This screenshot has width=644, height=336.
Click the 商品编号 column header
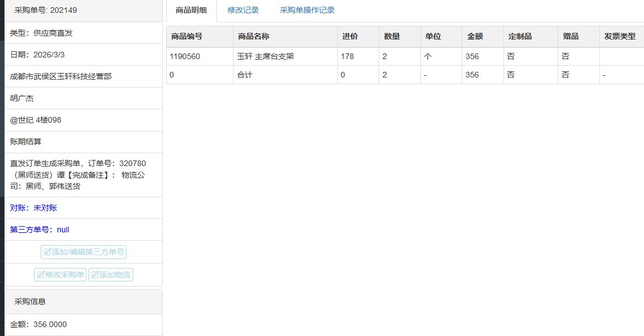[187, 37]
